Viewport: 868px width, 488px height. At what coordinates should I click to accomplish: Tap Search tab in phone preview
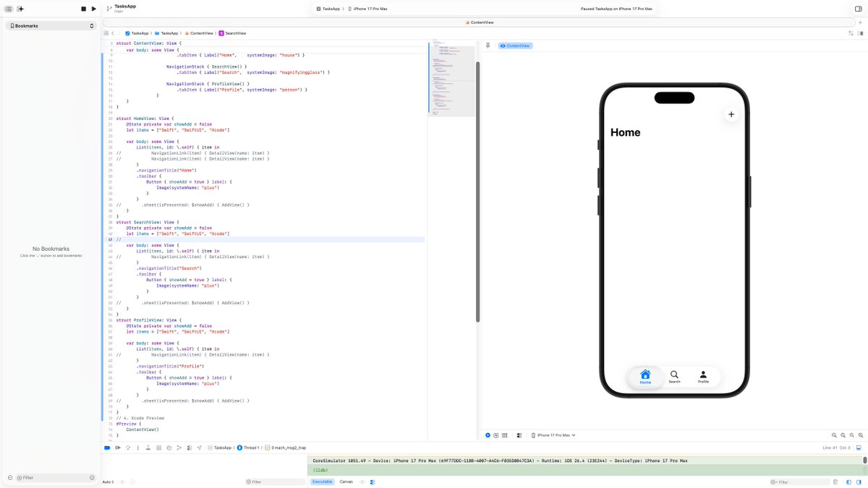pos(674,377)
